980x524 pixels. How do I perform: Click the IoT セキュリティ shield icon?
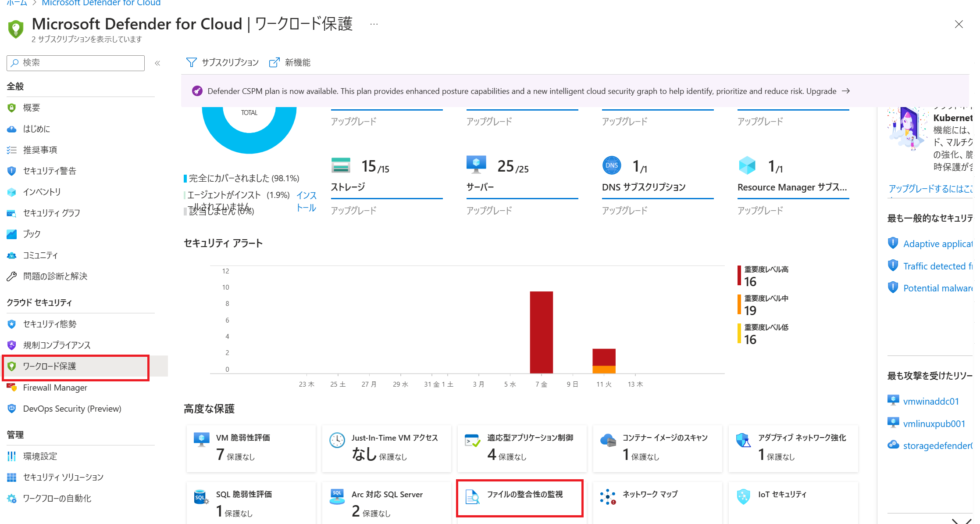(x=743, y=497)
